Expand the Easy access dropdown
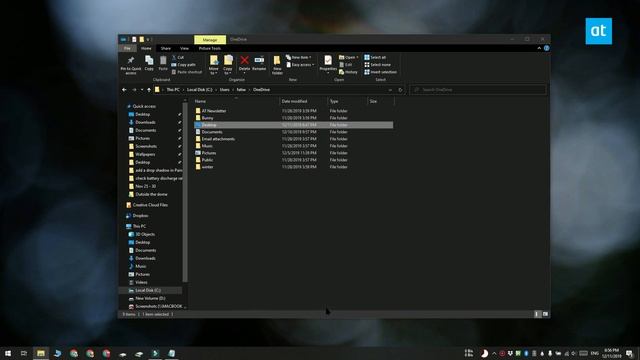640x360 pixels. (x=300, y=65)
